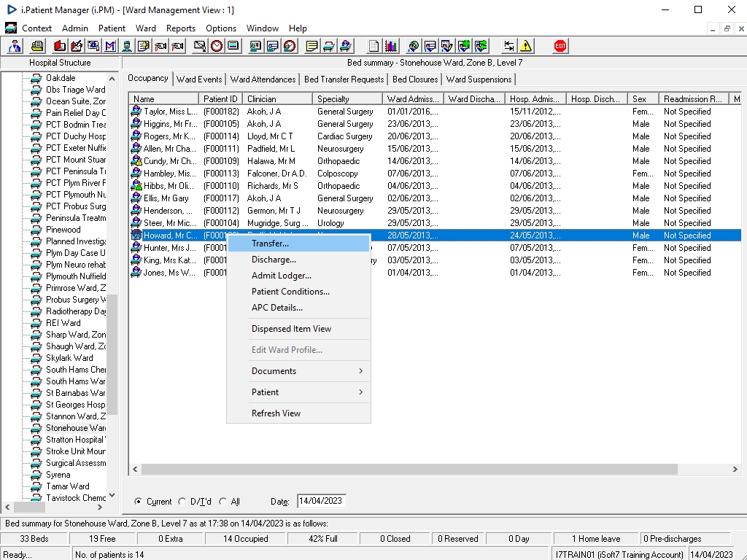Switch to the Ward Attendances tab
The width and height of the screenshot is (747, 560).
coord(263,79)
